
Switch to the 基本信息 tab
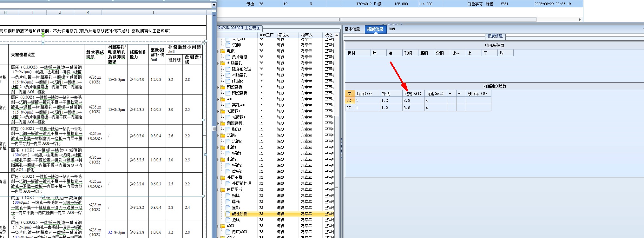click(352, 29)
